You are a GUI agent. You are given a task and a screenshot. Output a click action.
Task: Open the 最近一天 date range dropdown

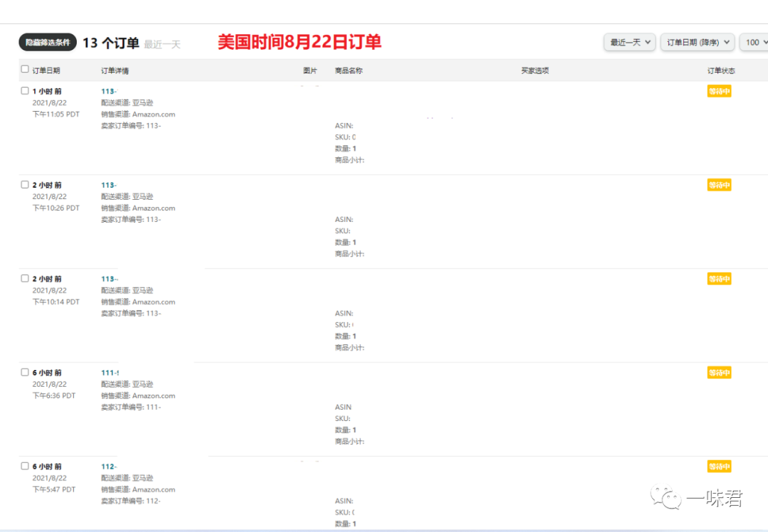(630, 42)
